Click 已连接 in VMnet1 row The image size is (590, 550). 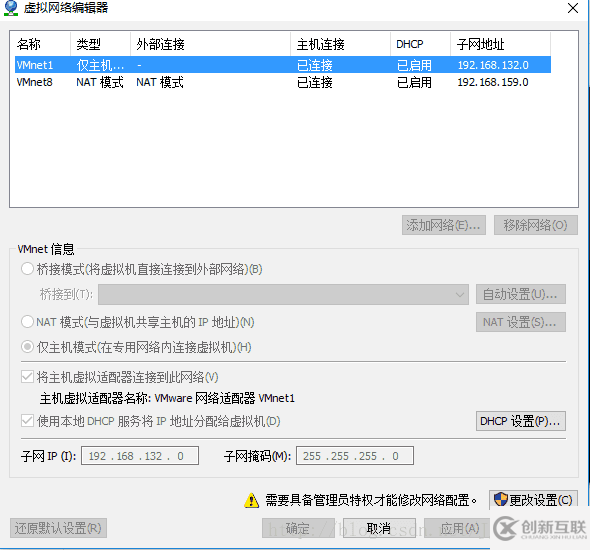(x=315, y=65)
